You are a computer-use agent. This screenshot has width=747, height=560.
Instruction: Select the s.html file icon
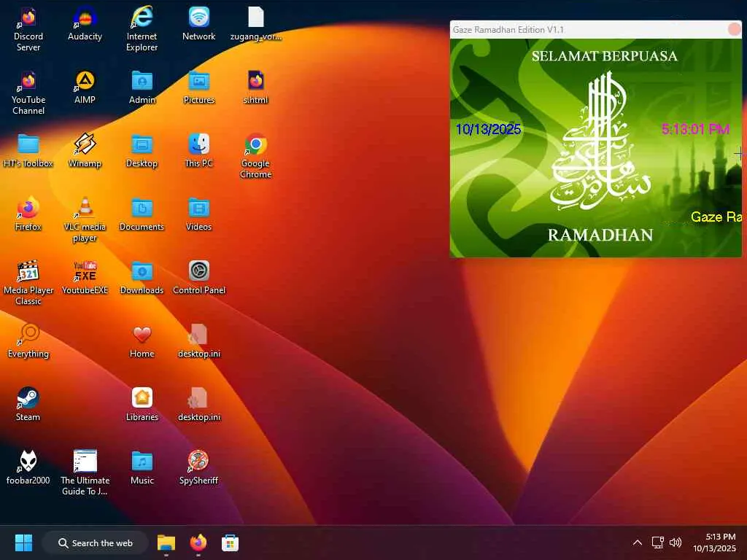(256, 87)
